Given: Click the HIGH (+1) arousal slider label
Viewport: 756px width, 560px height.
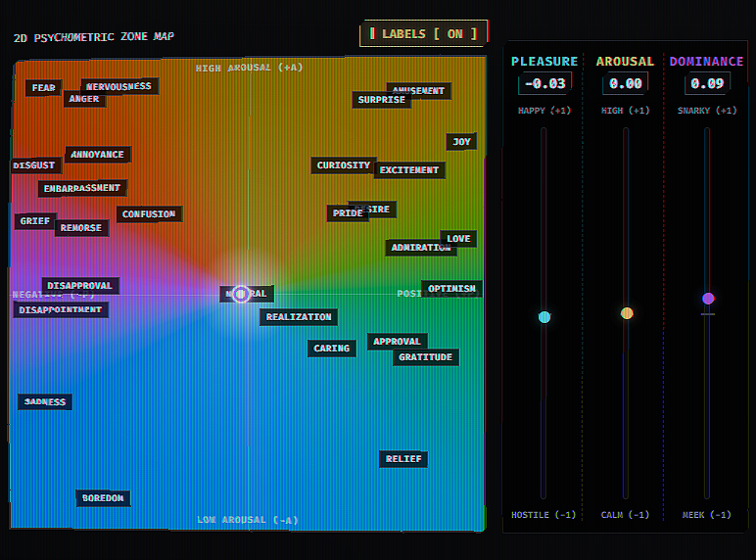Looking at the screenshot, I should [626, 111].
